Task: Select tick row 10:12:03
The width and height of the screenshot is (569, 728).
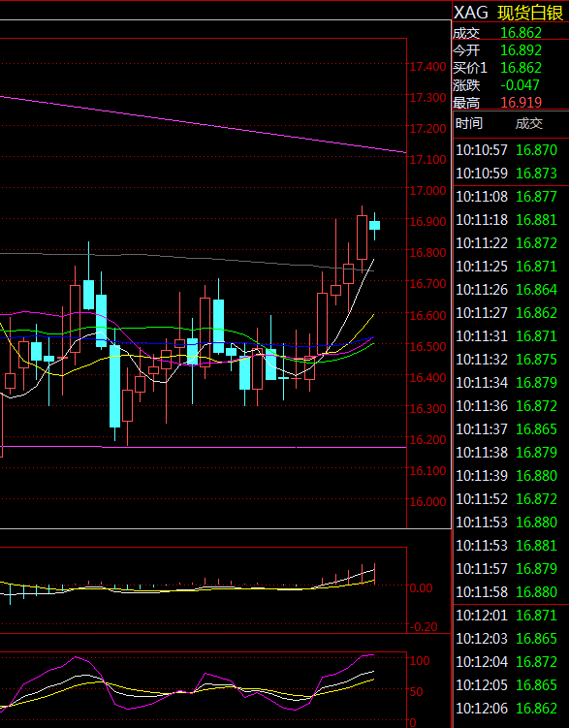Action: click(x=511, y=639)
